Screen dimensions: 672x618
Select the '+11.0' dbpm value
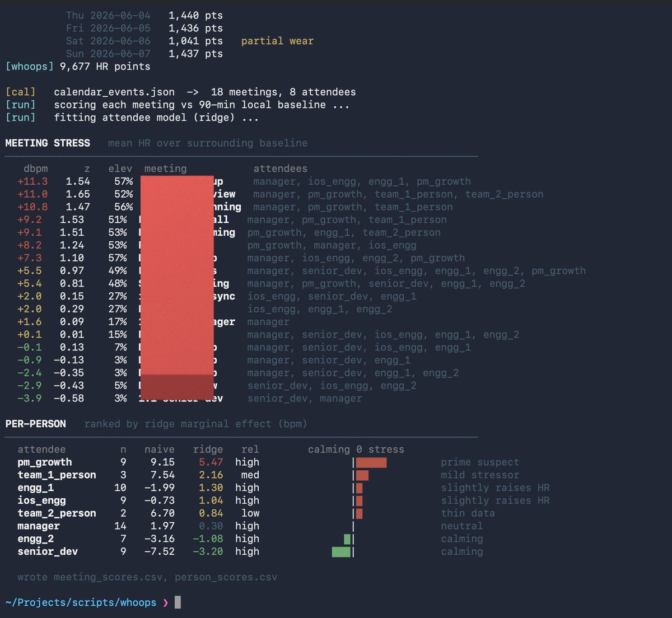[32, 194]
